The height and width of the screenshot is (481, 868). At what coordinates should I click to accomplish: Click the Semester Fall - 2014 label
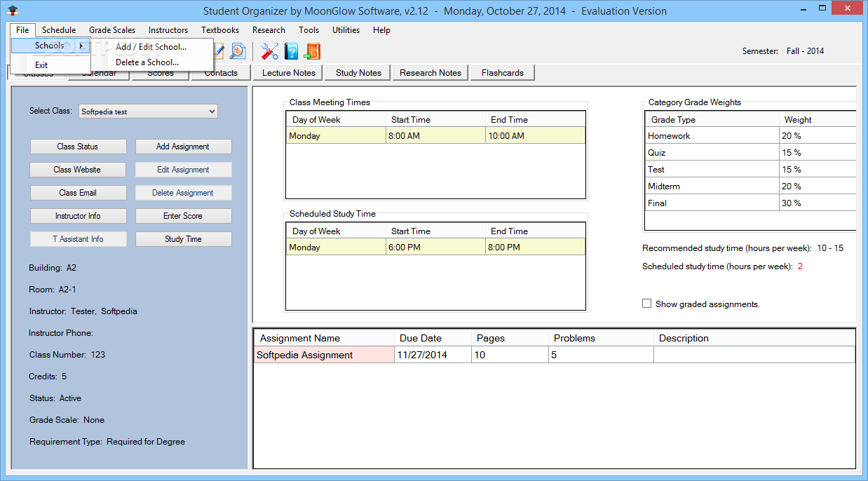[783, 51]
